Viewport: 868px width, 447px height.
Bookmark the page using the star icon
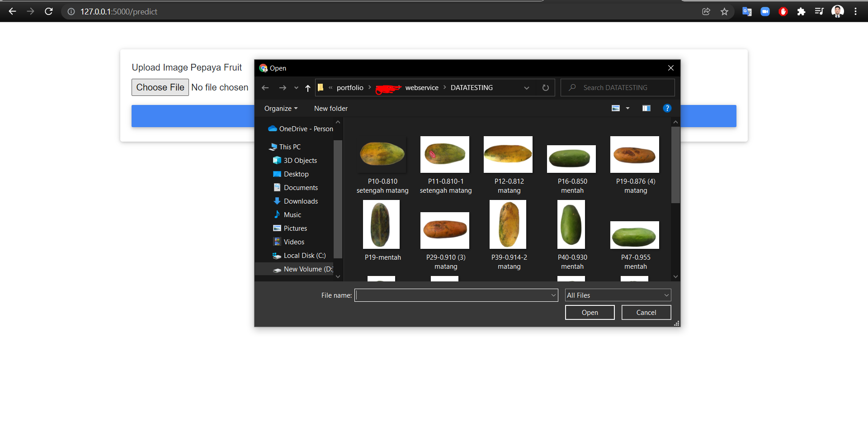[x=724, y=11]
